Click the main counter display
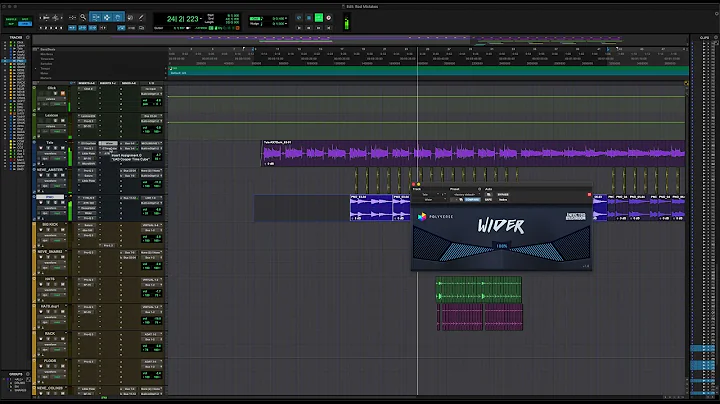 [x=182, y=19]
